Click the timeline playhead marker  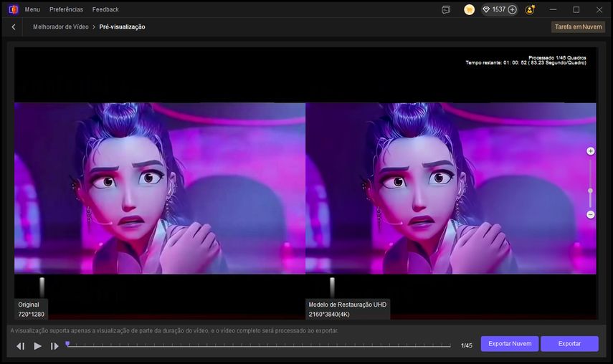67,344
